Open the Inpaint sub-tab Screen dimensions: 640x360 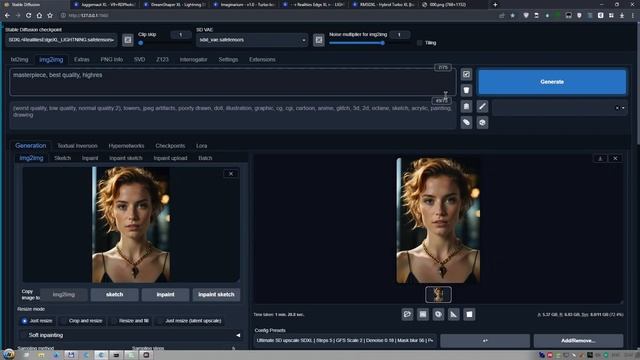[x=90, y=158]
